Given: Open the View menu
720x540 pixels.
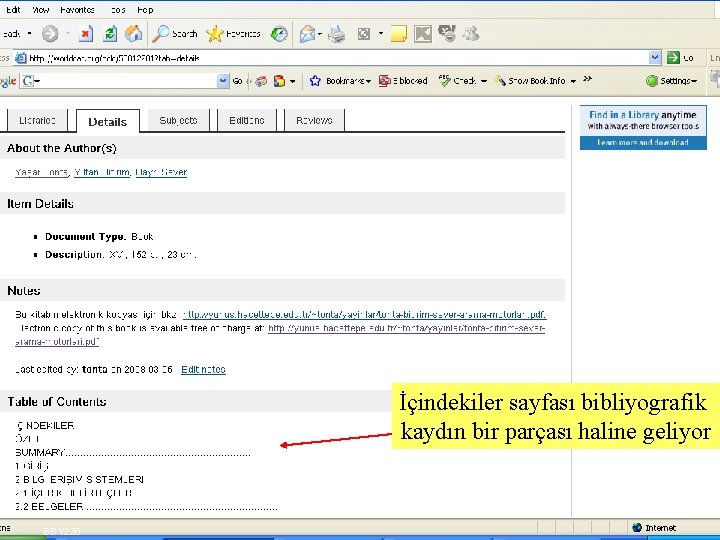Looking at the screenshot, I should coord(40,10).
